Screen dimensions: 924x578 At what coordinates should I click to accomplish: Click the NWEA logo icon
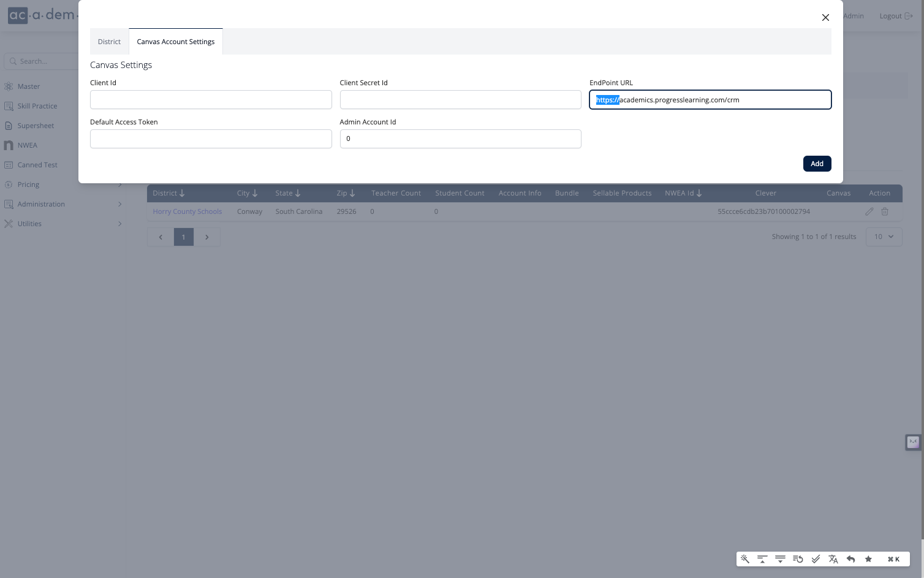click(9, 145)
